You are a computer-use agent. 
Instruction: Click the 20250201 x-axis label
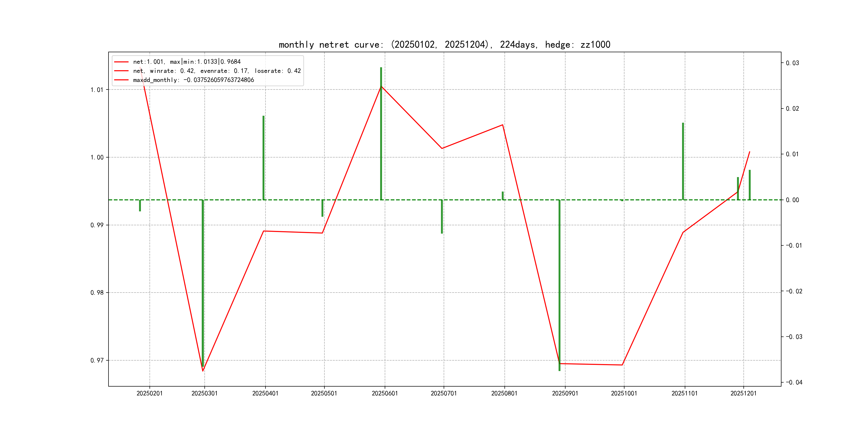tap(149, 394)
